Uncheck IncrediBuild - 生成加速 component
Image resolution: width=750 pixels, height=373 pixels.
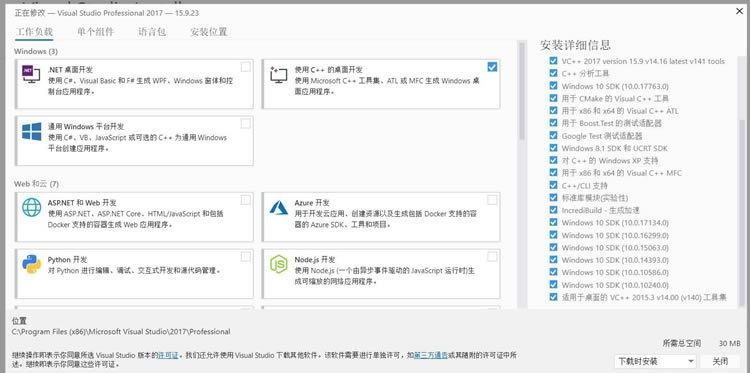[x=553, y=210]
